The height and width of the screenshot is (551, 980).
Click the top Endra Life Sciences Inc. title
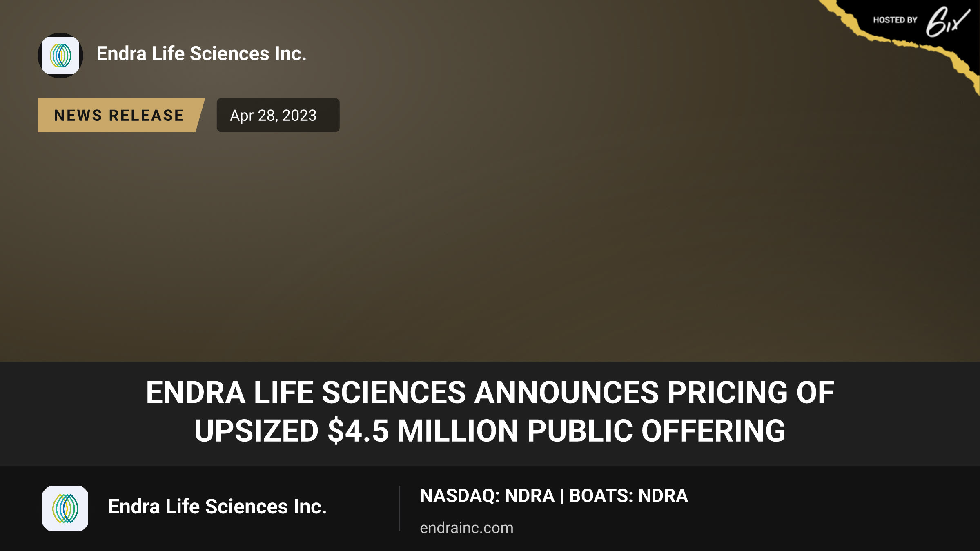click(x=201, y=54)
